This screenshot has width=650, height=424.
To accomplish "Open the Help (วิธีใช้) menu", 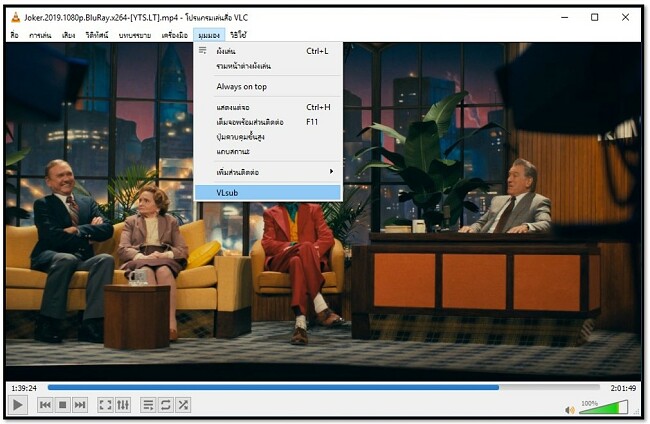I will click(x=238, y=35).
